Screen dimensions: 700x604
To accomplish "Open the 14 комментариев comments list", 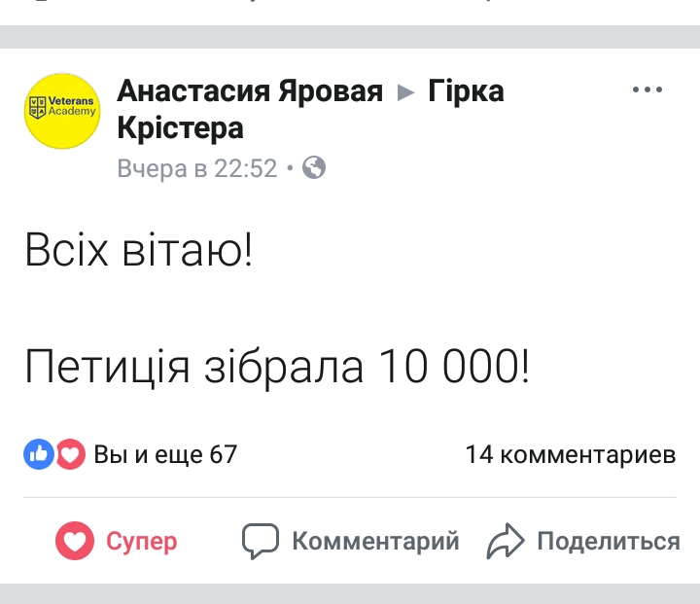I will pyautogui.click(x=570, y=454).
